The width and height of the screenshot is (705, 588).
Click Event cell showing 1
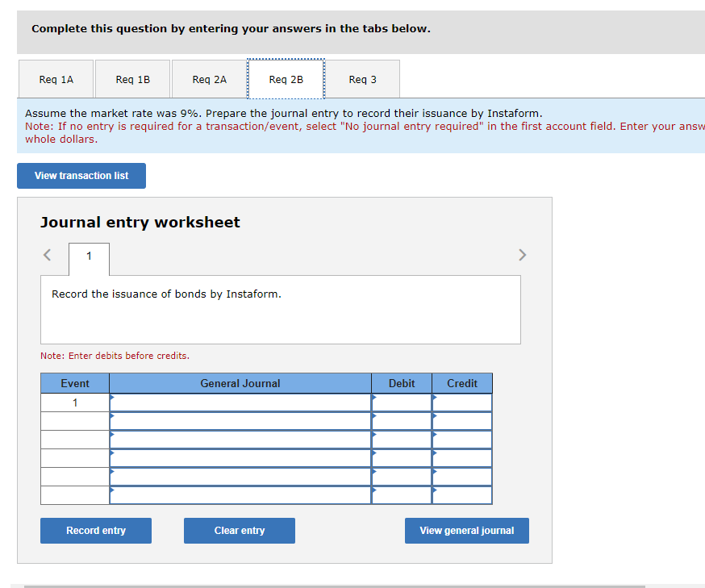[x=75, y=402]
